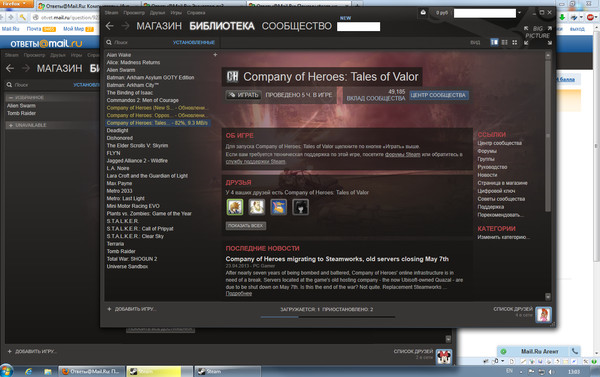The width and height of the screenshot is (600, 377).
Task: Open the Сообщество tab
Action: (297, 26)
